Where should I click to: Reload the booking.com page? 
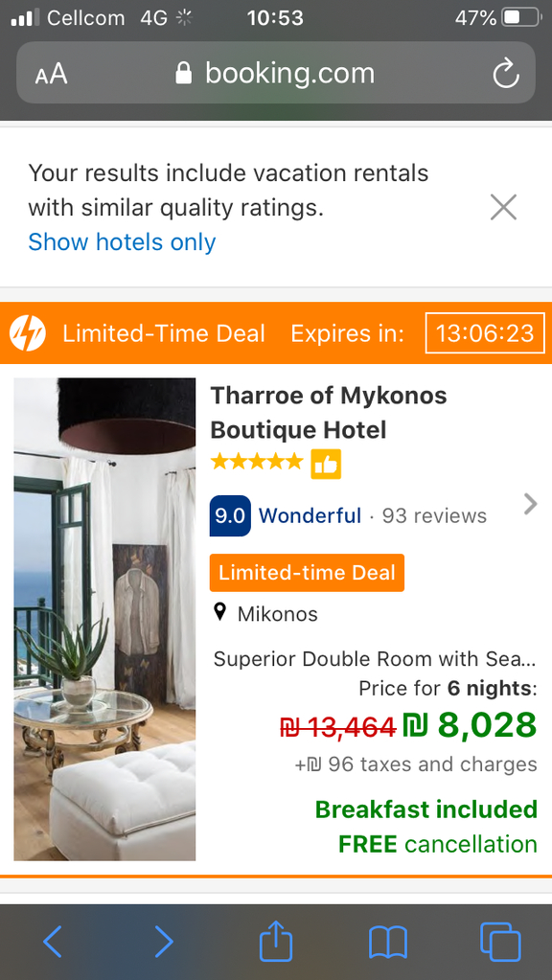(506, 74)
